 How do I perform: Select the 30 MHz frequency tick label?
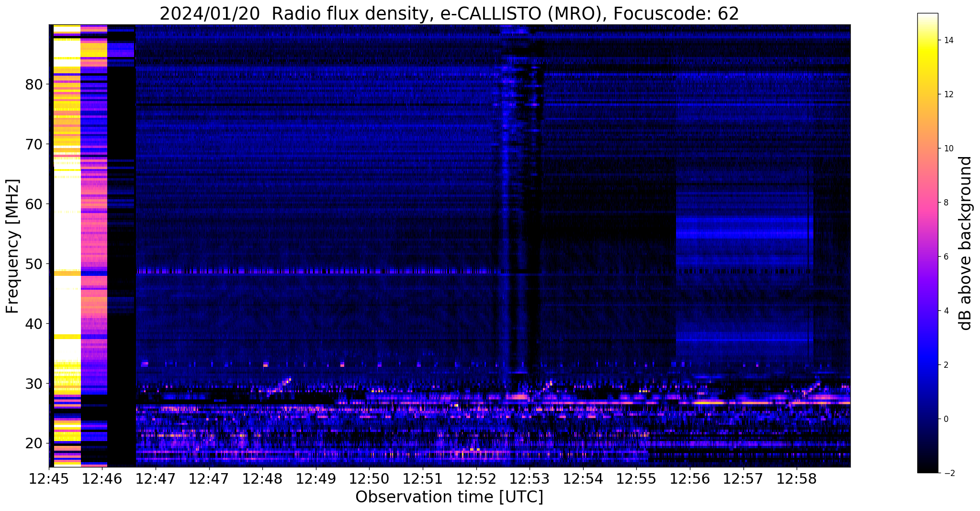[34, 384]
